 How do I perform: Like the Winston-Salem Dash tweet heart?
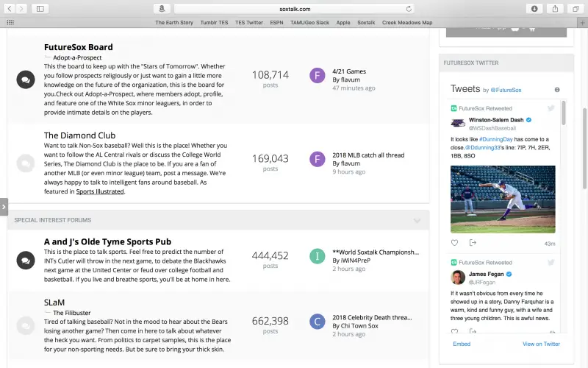tap(454, 243)
